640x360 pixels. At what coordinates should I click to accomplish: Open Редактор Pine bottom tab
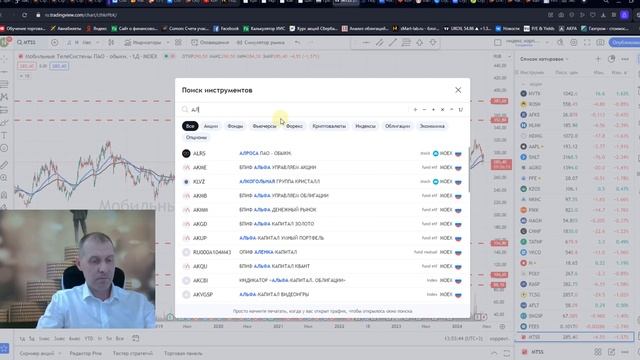[x=85, y=353]
